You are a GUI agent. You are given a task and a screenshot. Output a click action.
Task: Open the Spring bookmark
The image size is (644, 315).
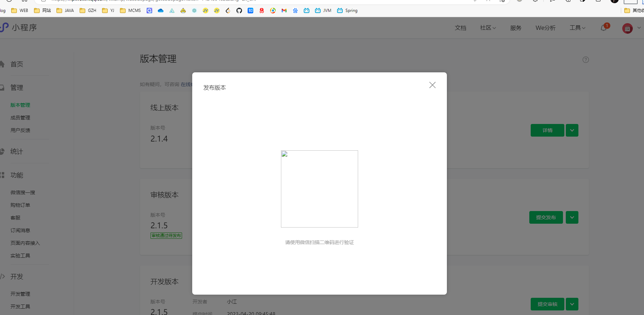pos(347,11)
